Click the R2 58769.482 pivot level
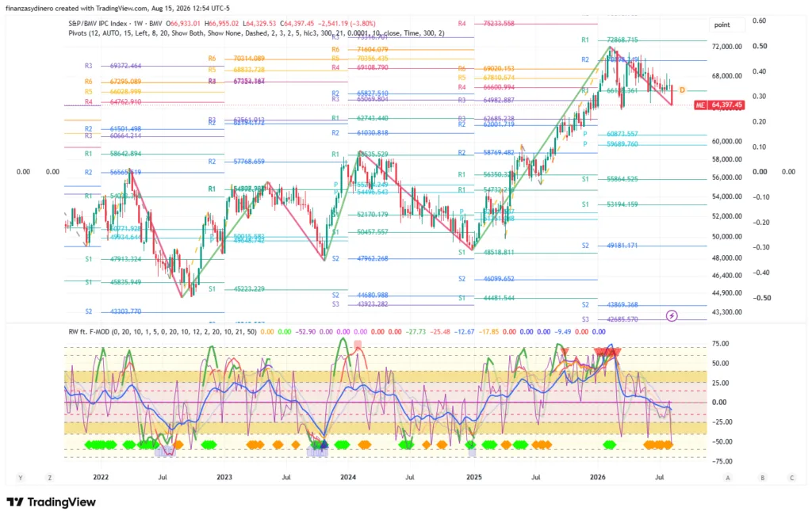 (x=486, y=153)
